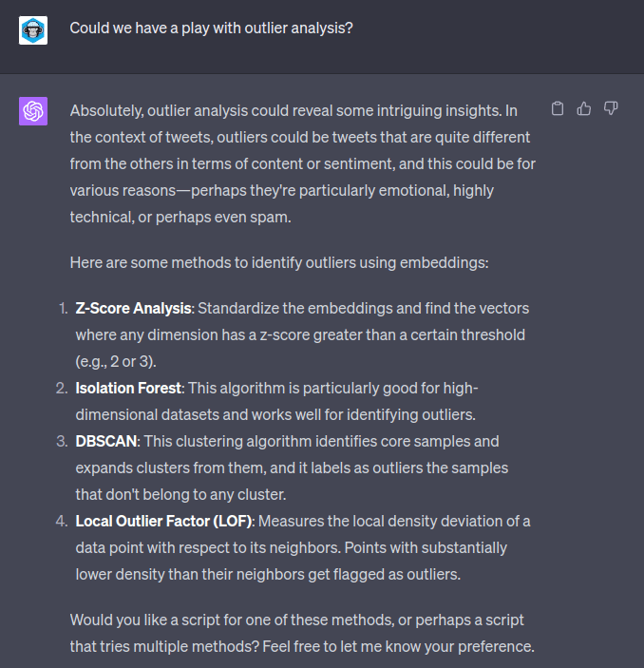Click the bold "Z-Score Analysis" heading
The width and height of the screenshot is (644, 668).
[134, 309]
